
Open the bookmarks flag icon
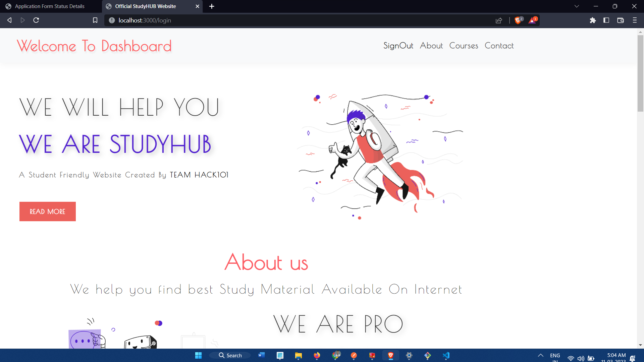[x=95, y=20]
